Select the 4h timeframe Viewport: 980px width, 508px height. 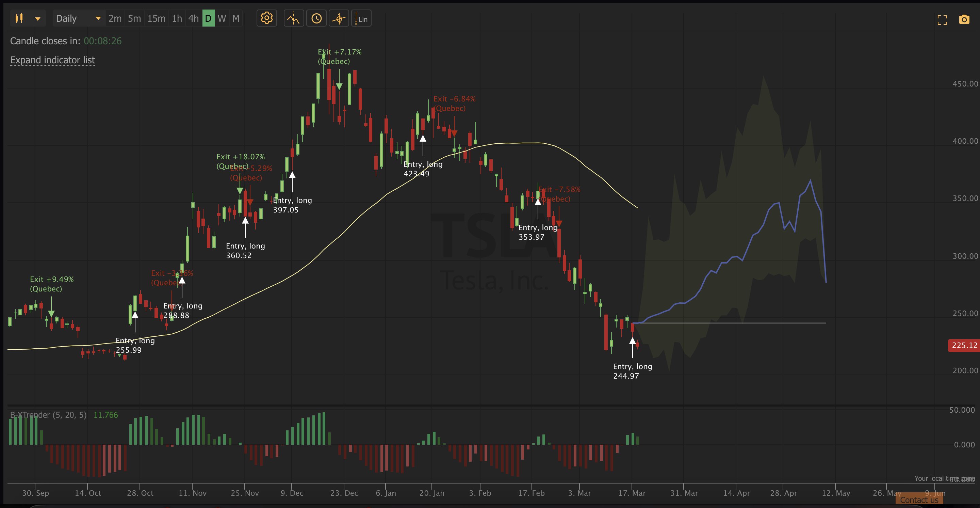[193, 18]
